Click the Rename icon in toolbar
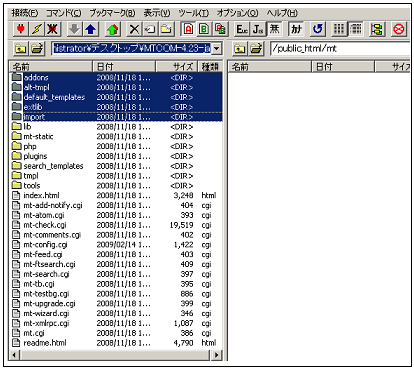414x370 pixels. tap(150, 29)
